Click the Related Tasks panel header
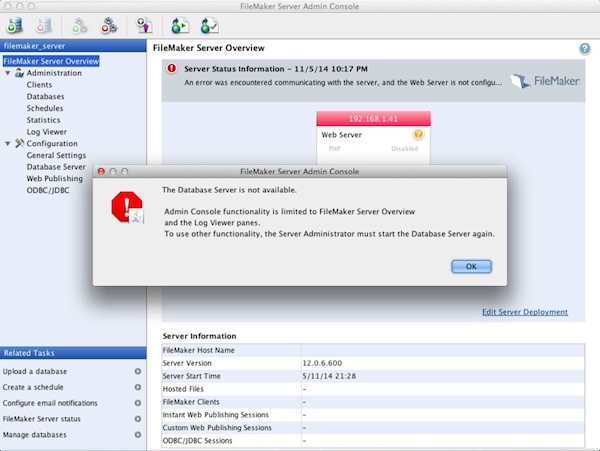Image resolution: width=600 pixels, height=451 pixels. tap(73, 353)
